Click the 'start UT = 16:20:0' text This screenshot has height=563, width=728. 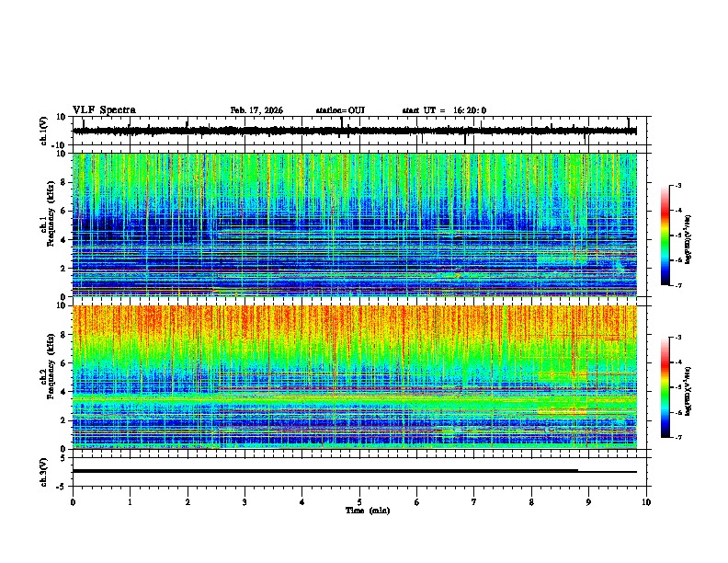click(444, 110)
